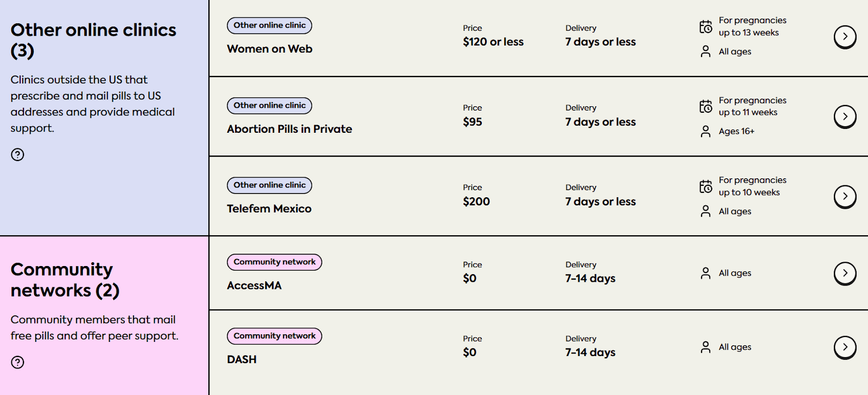Click help icon under Community networks
868x395 pixels.
17,362
